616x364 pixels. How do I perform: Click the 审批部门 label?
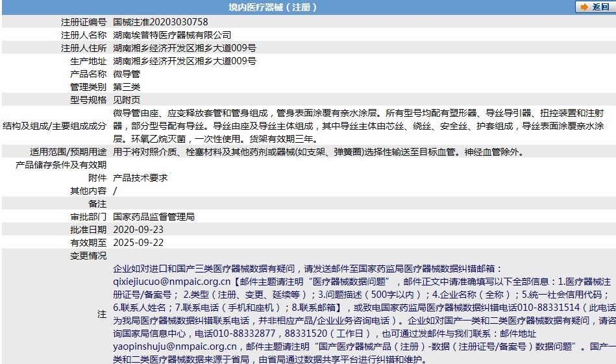click(88, 216)
